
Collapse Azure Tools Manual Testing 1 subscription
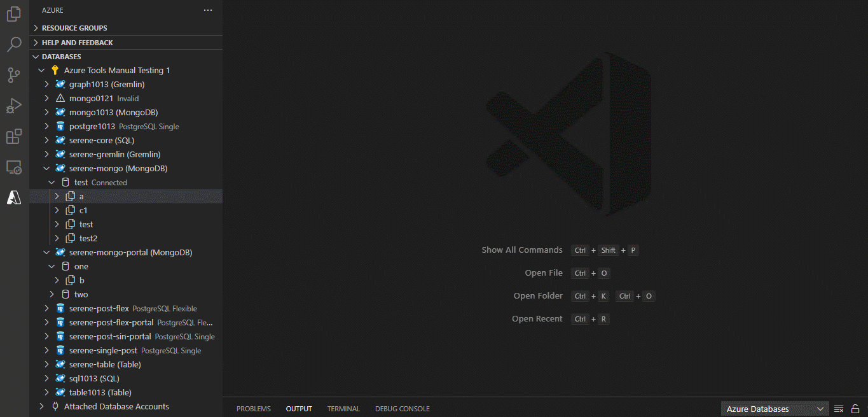41,70
